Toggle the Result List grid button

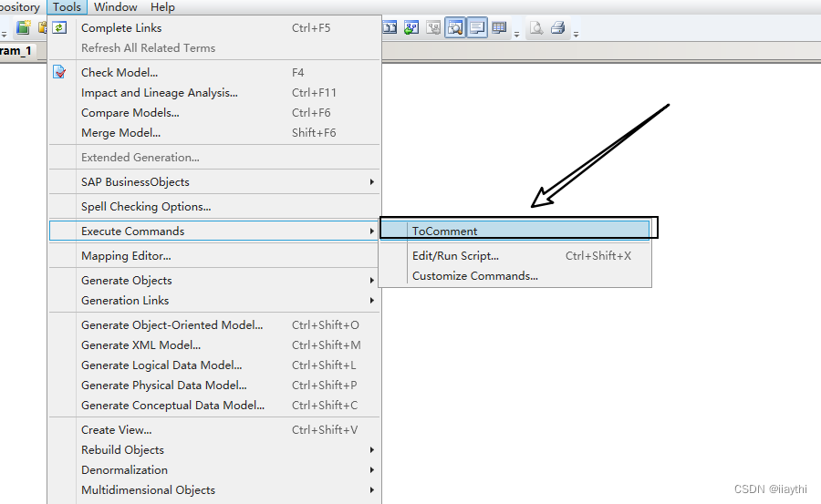pyautogui.click(x=499, y=28)
